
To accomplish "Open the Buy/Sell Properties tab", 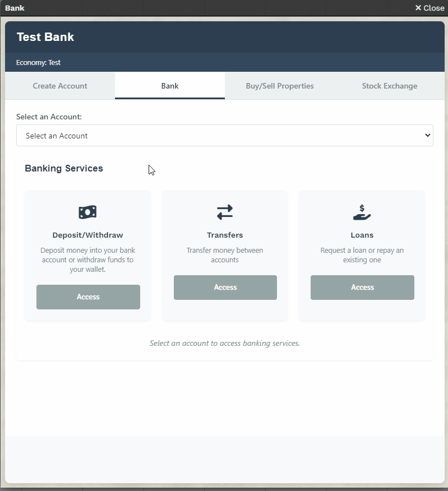I will click(280, 86).
